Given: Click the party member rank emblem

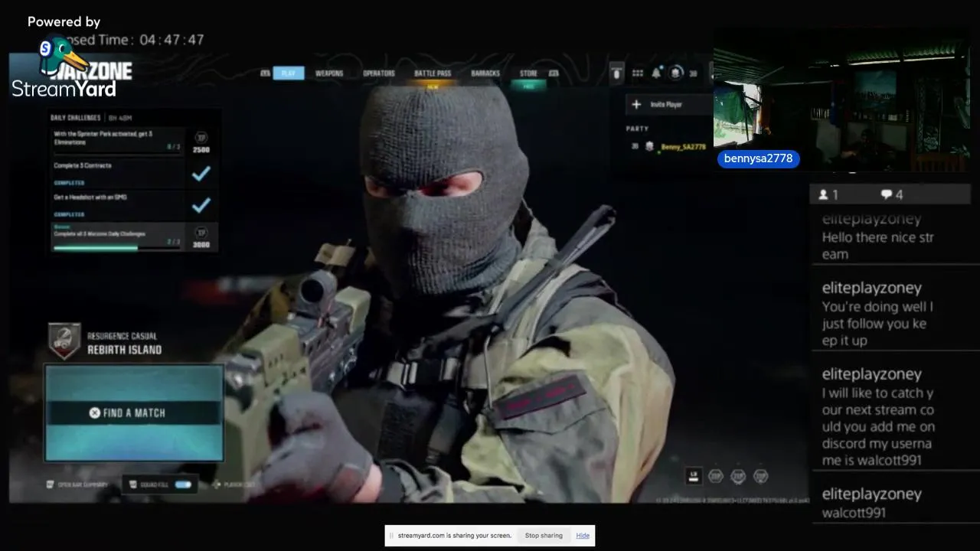Looking at the screenshot, I should (649, 146).
